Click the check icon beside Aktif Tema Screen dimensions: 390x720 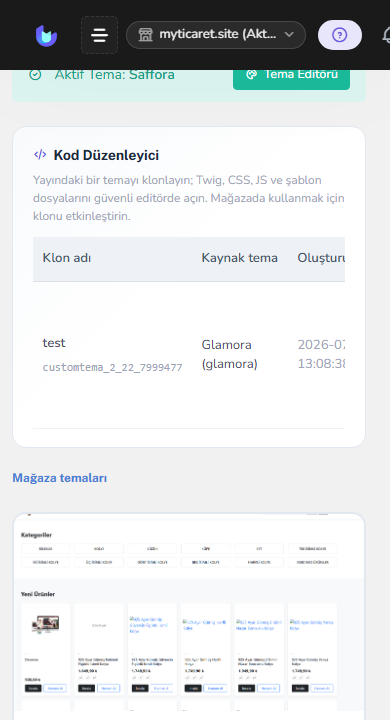pyautogui.click(x=35, y=74)
